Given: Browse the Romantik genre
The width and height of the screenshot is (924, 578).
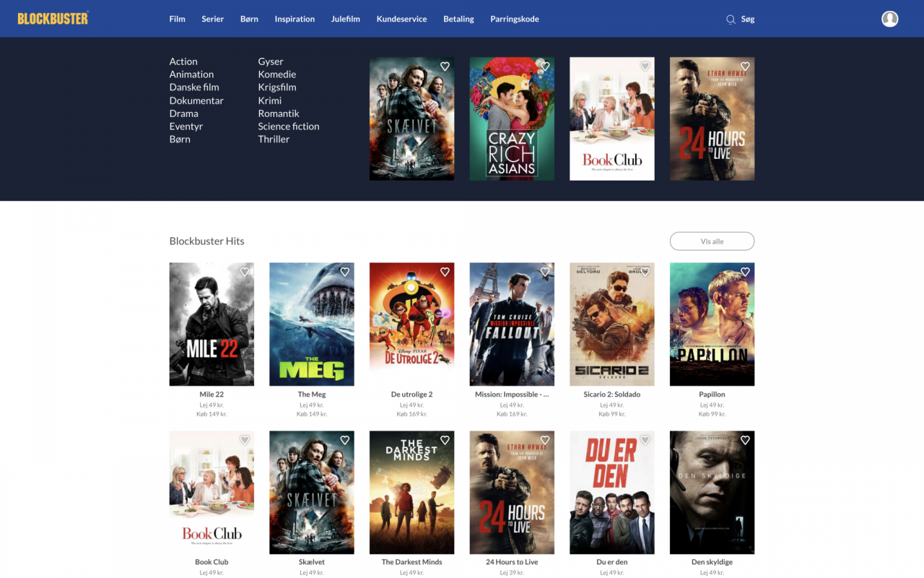Looking at the screenshot, I should [279, 113].
